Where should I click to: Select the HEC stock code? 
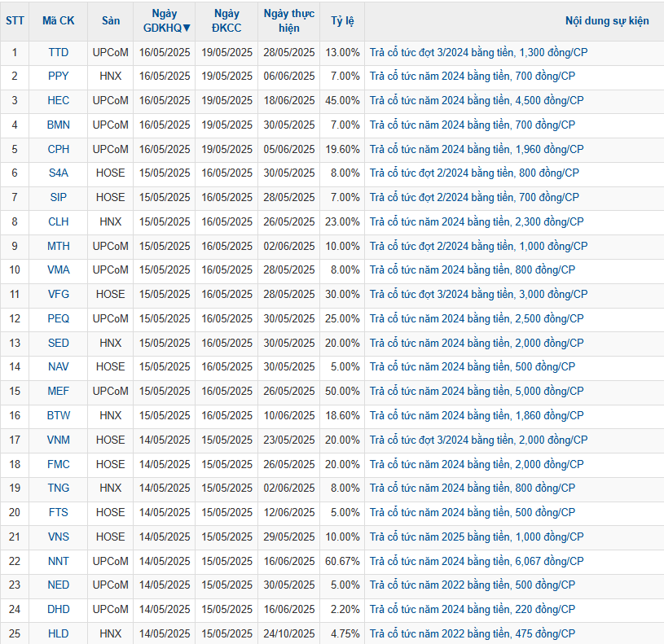tap(58, 101)
